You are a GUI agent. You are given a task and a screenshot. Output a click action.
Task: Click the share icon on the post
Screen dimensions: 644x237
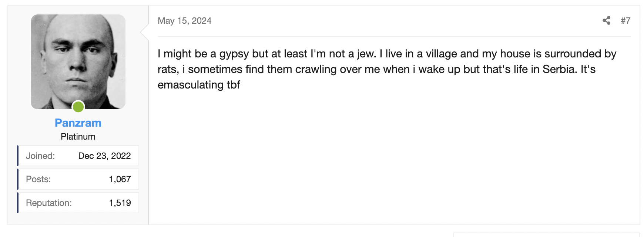click(606, 21)
